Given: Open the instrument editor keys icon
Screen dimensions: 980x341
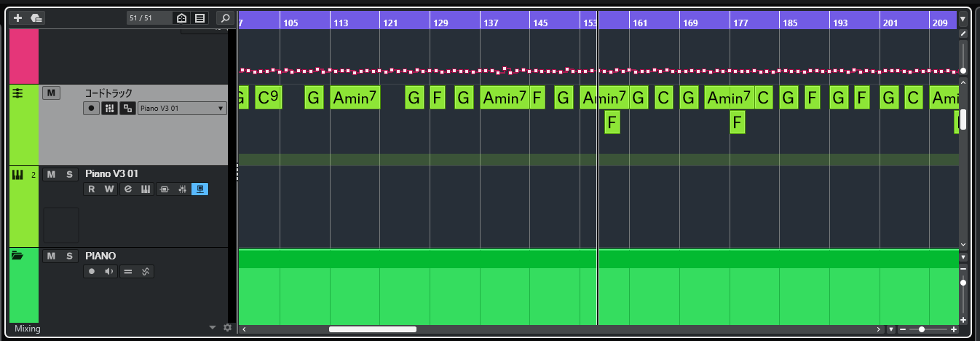Looking at the screenshot, I should tap(145, 189).
